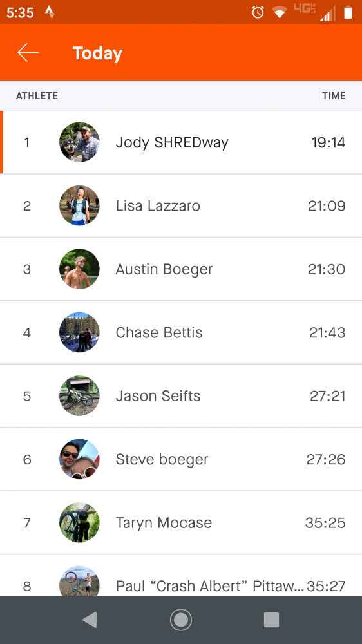The width and height of the screenshot is (362, 644).
Task: Tap the Wi-Fi status icon
Action: (280, 13)
